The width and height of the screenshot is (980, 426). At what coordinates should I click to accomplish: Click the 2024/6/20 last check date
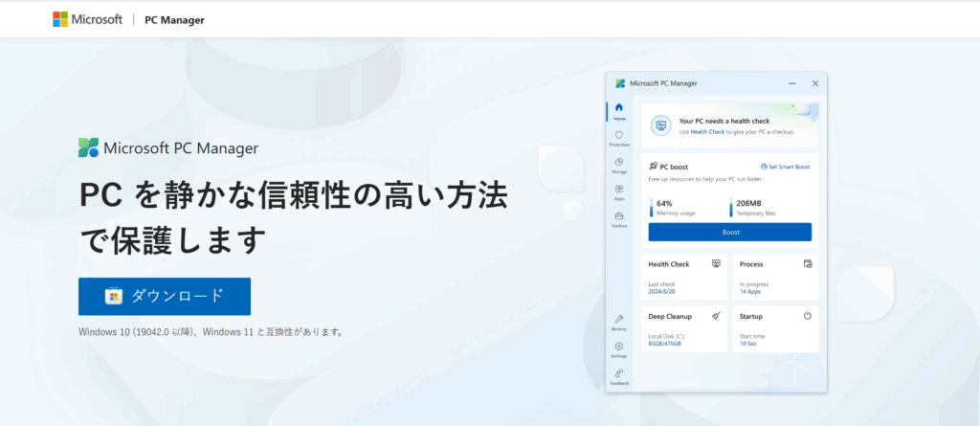[661, 292]
